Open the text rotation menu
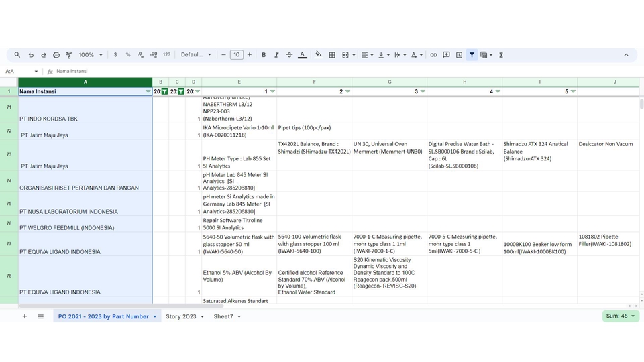Viewport: 644px width, 362px height. (417, 54)
